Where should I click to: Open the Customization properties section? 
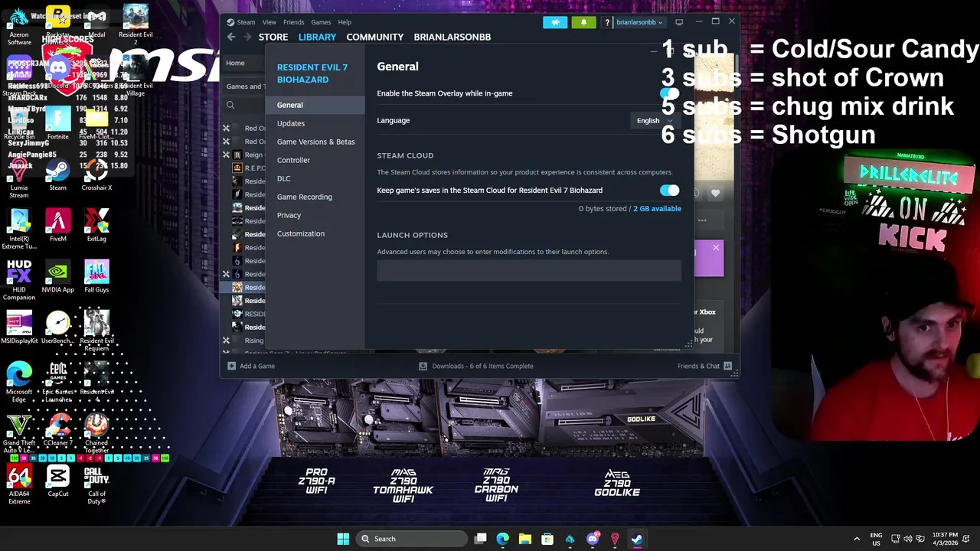tap(315, 233)
